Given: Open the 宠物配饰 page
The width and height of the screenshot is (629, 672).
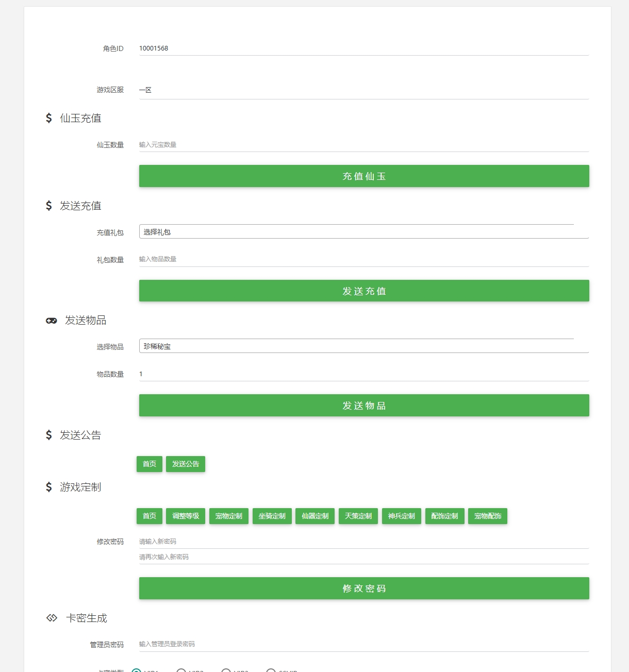Looking at the screenshot, I should 488,516.
